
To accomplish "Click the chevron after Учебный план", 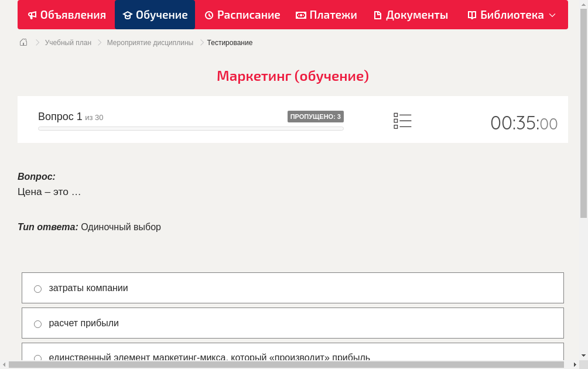I will [99, 42].
